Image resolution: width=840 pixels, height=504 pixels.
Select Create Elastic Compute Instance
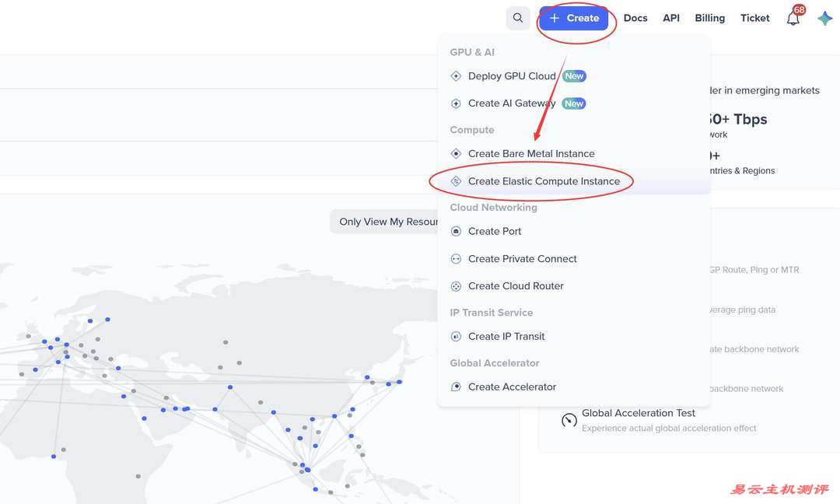(x=544, y=181)
